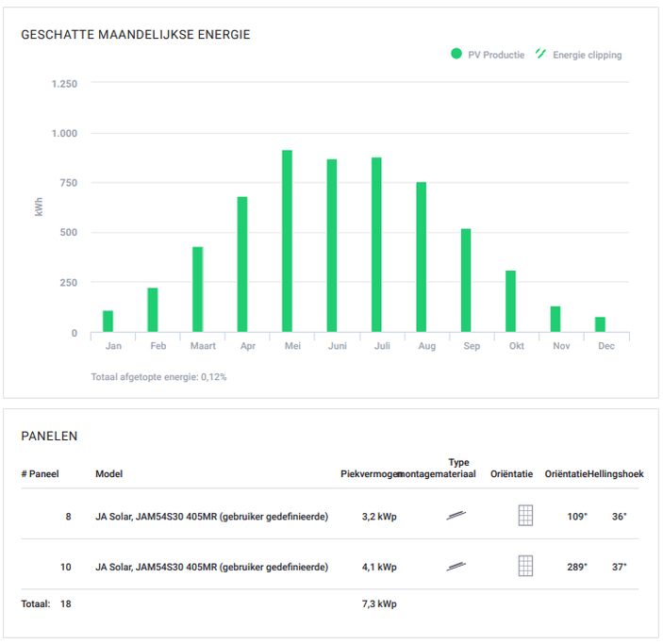Image resolution: width=663 pixels, height=644 pixels.
Task: Click the 'Totaal afgetopte energie: 0,12%' text
Action: [x=159, y=377]
